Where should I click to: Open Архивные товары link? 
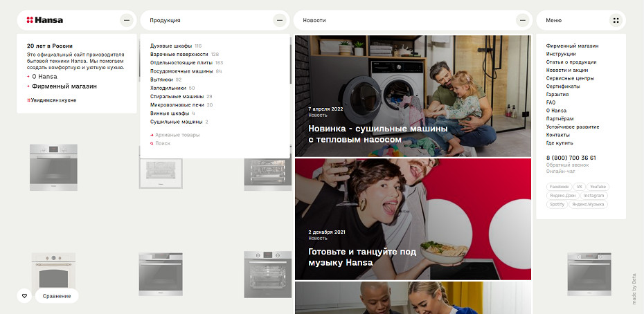click(177, 135)
